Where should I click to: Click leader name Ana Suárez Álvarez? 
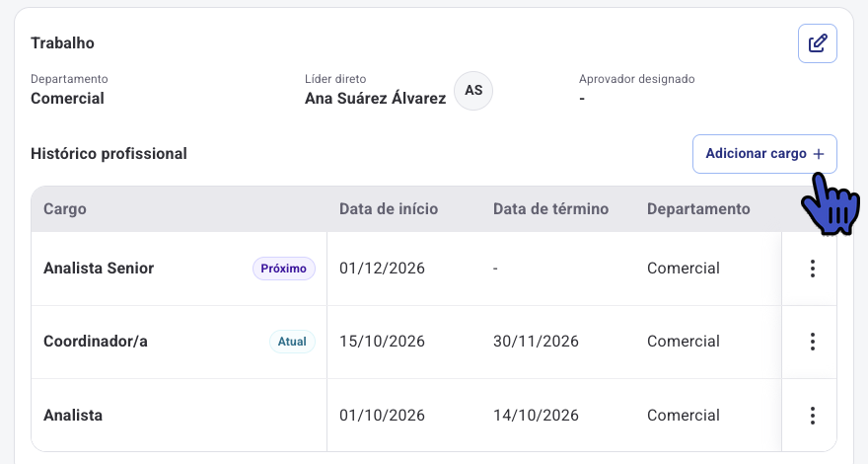coord(376,98)
